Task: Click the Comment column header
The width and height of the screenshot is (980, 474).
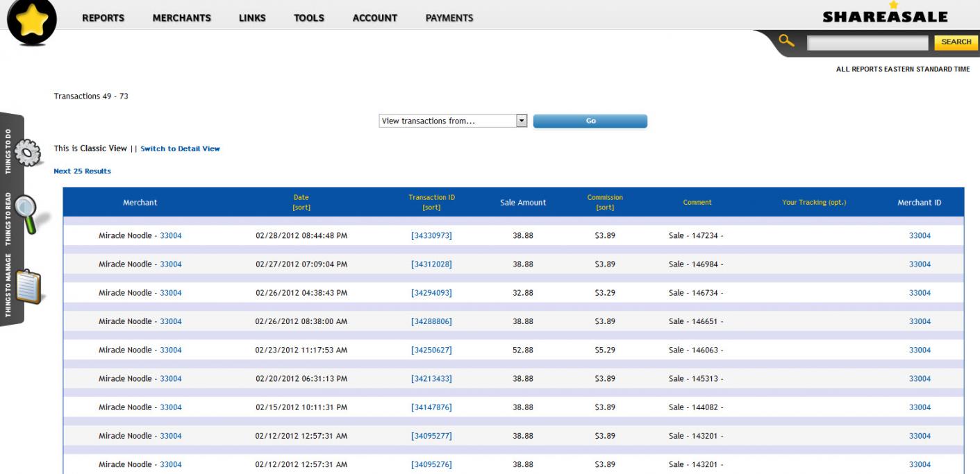Action: pos(697,203)
